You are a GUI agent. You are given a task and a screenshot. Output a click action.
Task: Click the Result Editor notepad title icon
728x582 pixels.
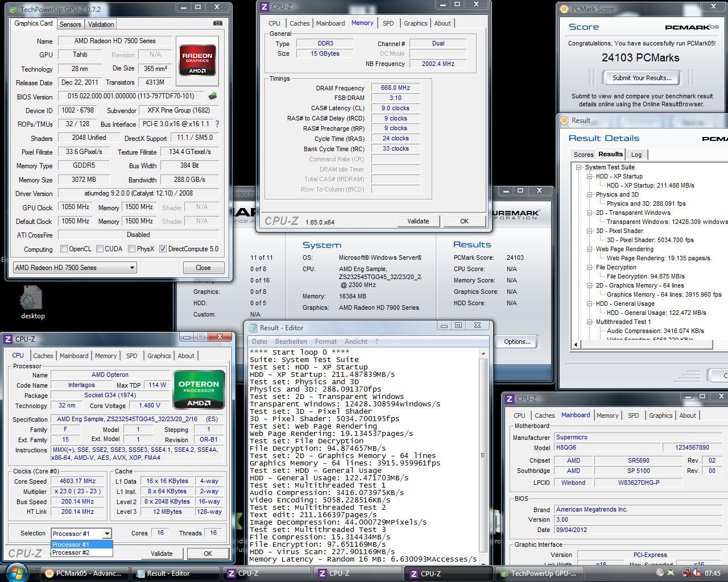(253, 327)
